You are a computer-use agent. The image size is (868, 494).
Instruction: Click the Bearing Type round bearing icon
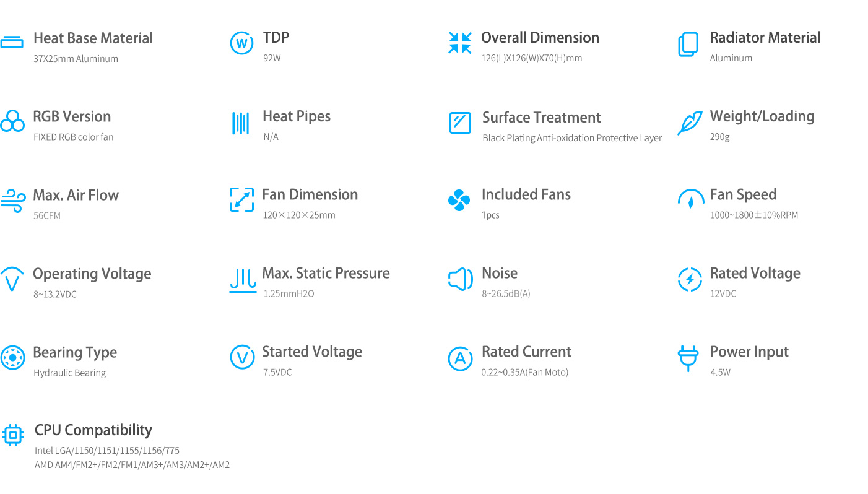click(x=12, y=357)
